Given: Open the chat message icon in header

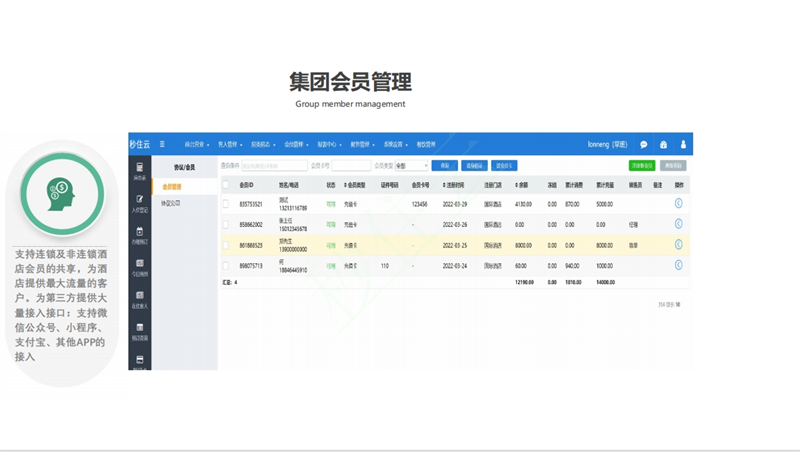Looking at the screenshot, I should (644, 144).
